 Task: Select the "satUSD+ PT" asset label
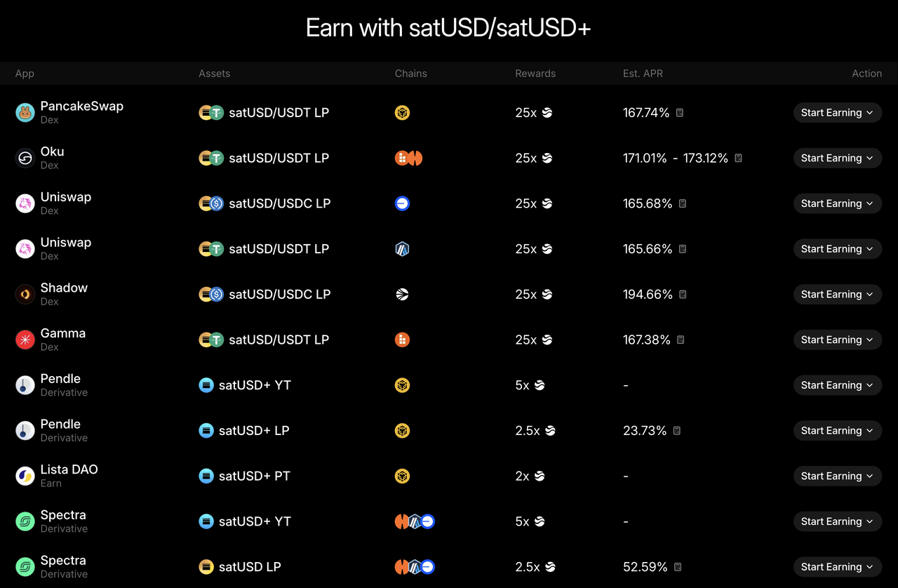pyautogui.click(x=255, y=476)
